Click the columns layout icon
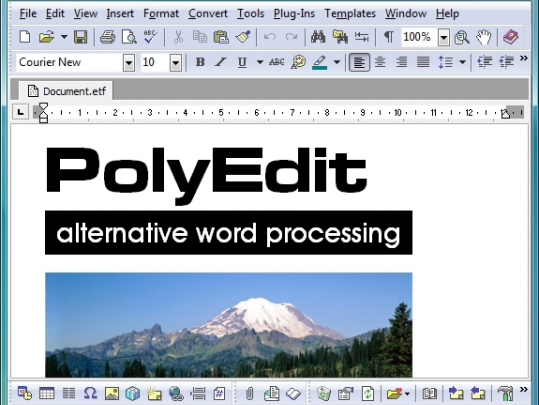 (68, 393)
